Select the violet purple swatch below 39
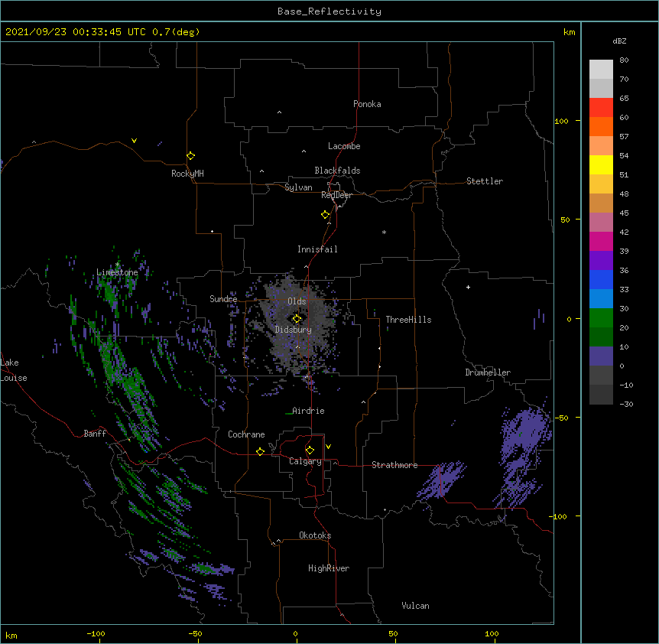 601,261
